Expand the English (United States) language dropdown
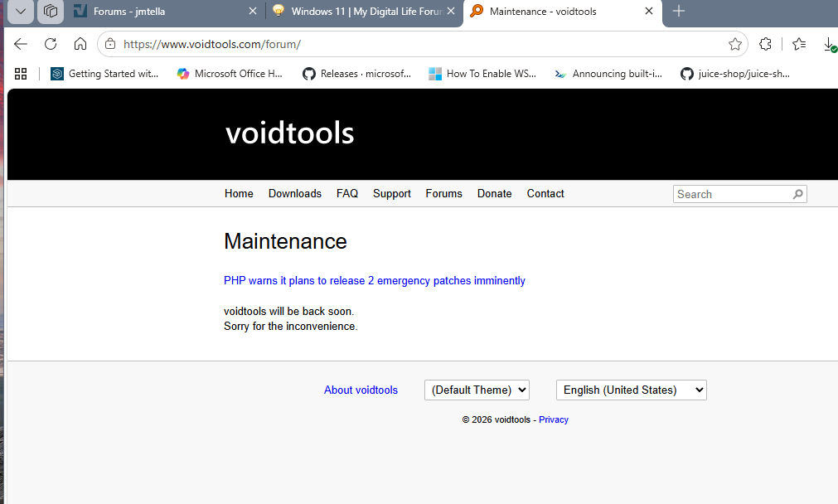The height and width of the screenshot is (504, 838). [x=631, y=390]
